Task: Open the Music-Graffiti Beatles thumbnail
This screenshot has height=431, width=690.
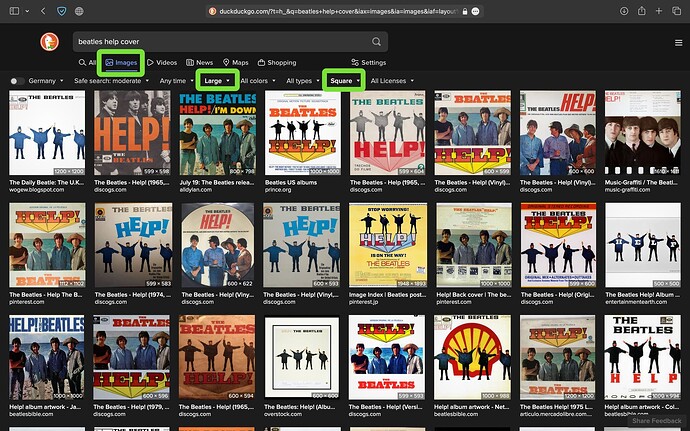Action: tap(643, 133)
